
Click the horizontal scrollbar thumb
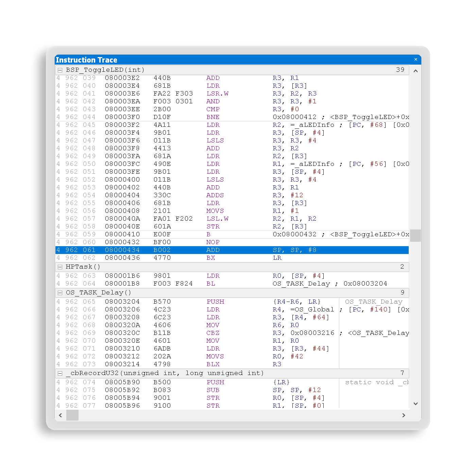[72, 415]
